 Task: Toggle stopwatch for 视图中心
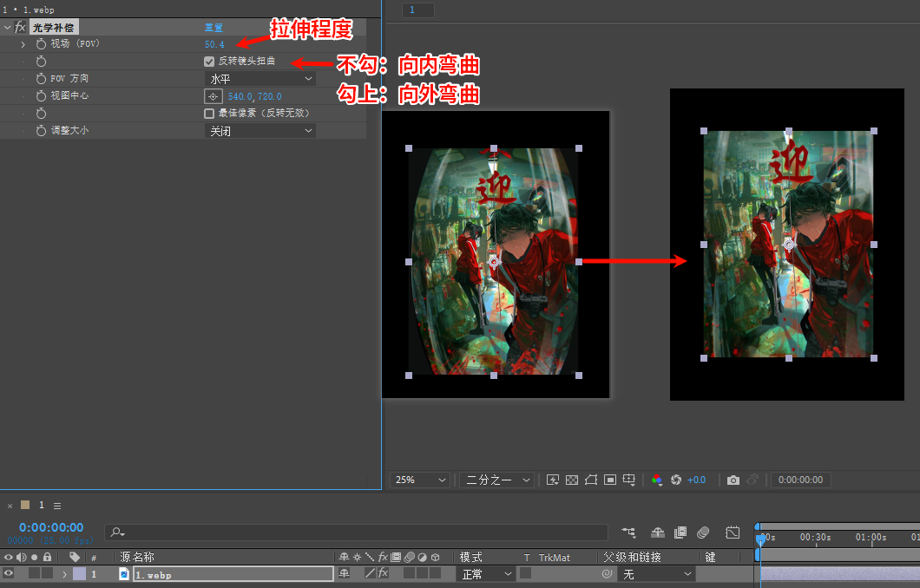[41, 95]
